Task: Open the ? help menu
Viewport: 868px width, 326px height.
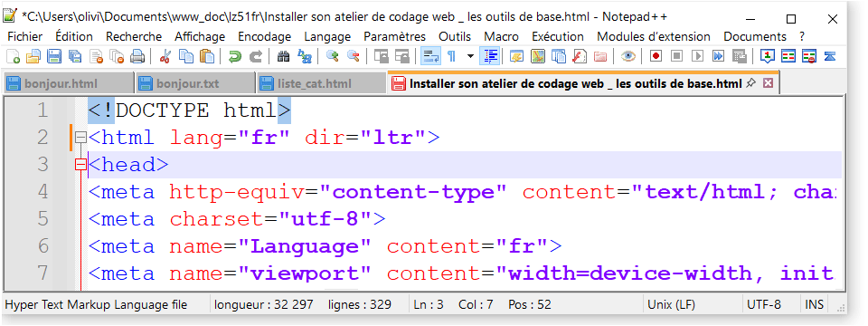Action: point(802,36)
